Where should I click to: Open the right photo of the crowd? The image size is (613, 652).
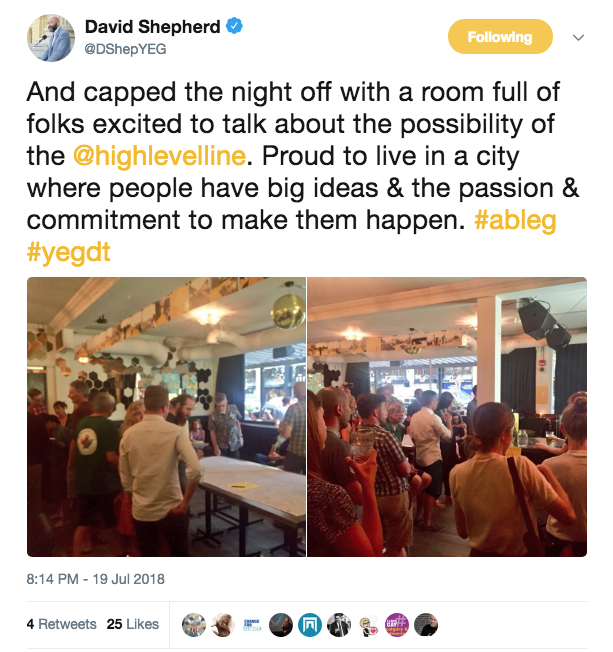click(447, 416)
